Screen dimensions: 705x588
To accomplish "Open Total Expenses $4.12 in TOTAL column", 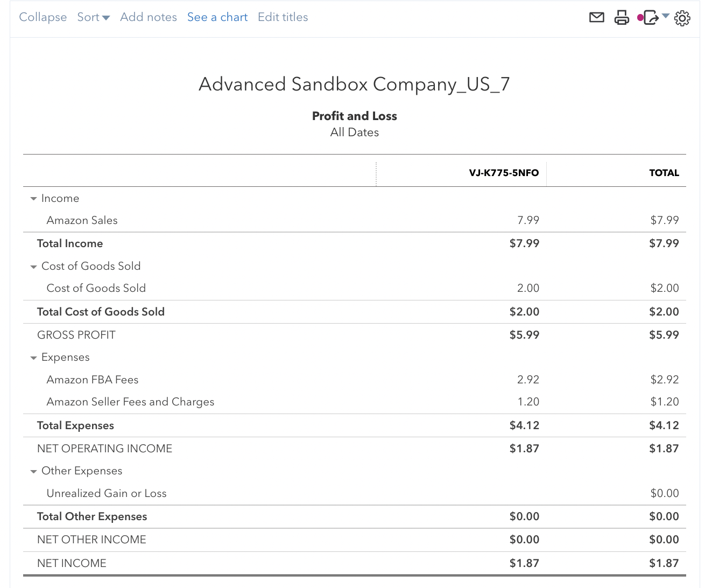I will tap(664, 425).
